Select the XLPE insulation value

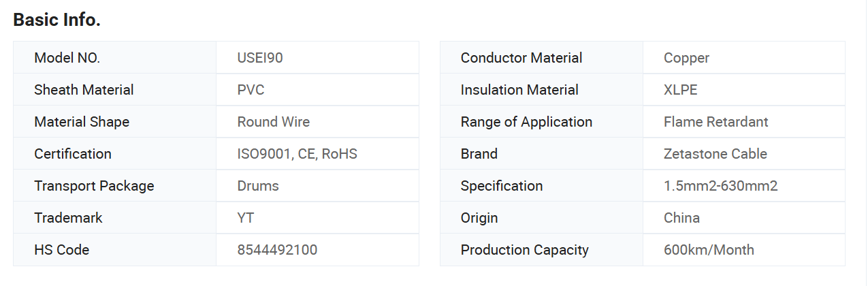click(681, 90)
